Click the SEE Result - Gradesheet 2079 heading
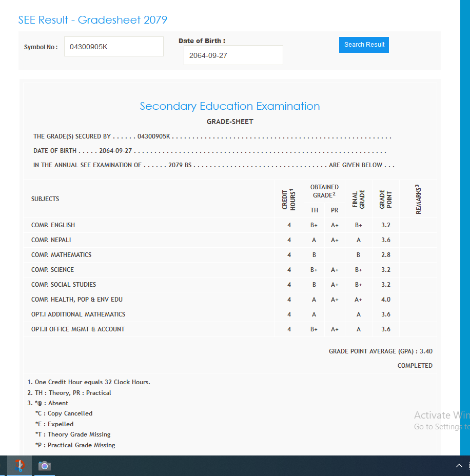The width and height of the screenshot is (470, 476). tap(93, 20)
